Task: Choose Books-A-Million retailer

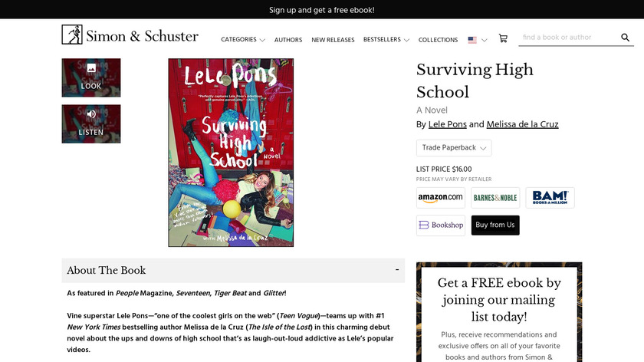Action: tap(550, 198)
